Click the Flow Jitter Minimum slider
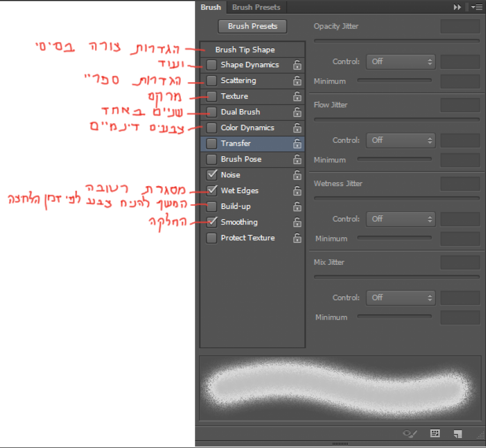 (394, 159)
